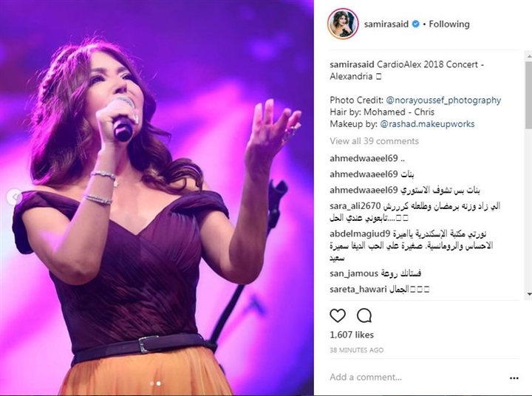Image resolution: width=532 pixels, height=396 pixels.
Task: Open the comment speech bubble icon
Action: click(364, 315)
